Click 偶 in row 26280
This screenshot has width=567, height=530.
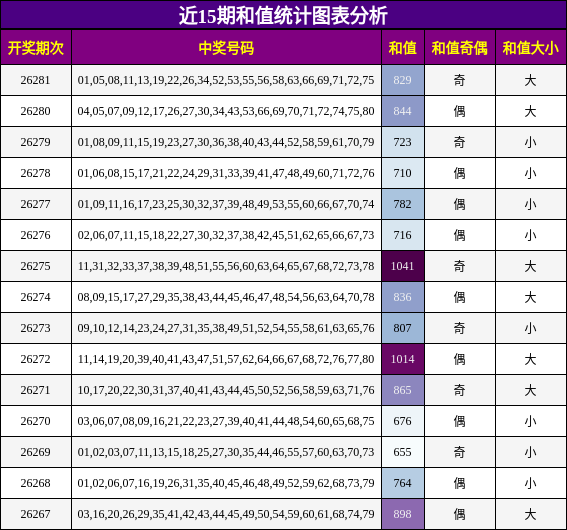460,111
